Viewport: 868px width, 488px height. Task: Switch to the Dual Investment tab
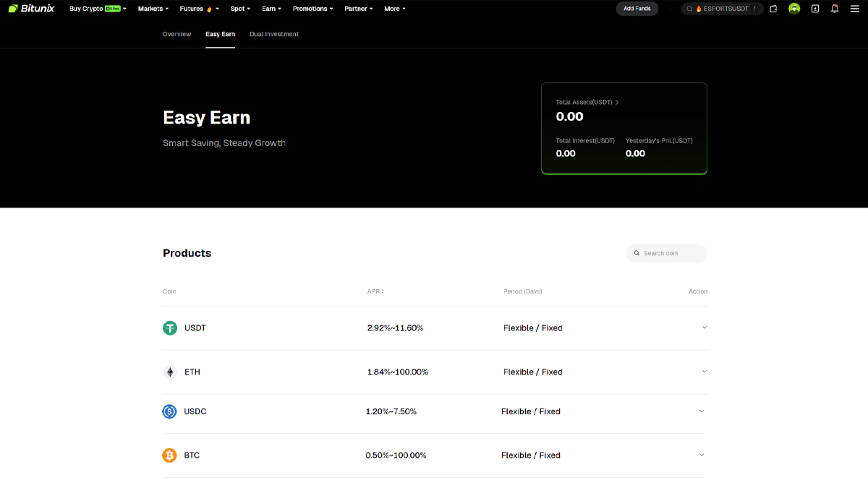click(273, 33)
